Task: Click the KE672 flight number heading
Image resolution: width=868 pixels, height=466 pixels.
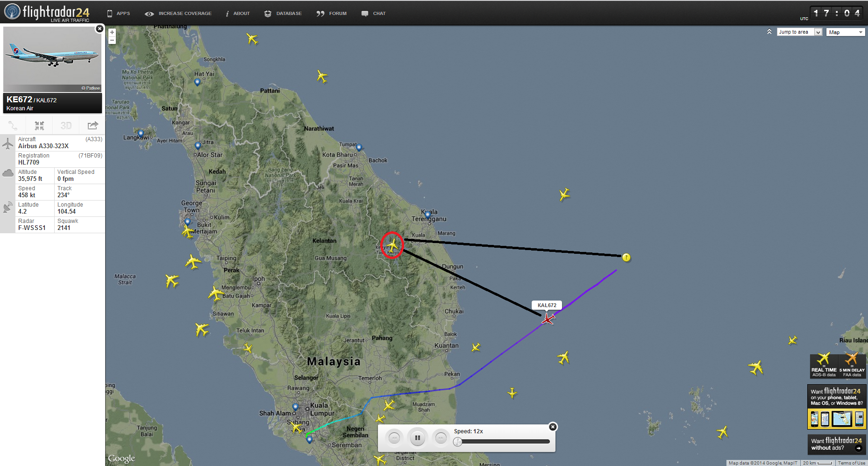Action: click(x=19, y=100)
